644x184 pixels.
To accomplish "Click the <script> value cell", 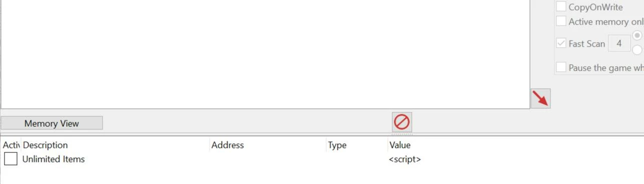I will [x=405, y=159].
